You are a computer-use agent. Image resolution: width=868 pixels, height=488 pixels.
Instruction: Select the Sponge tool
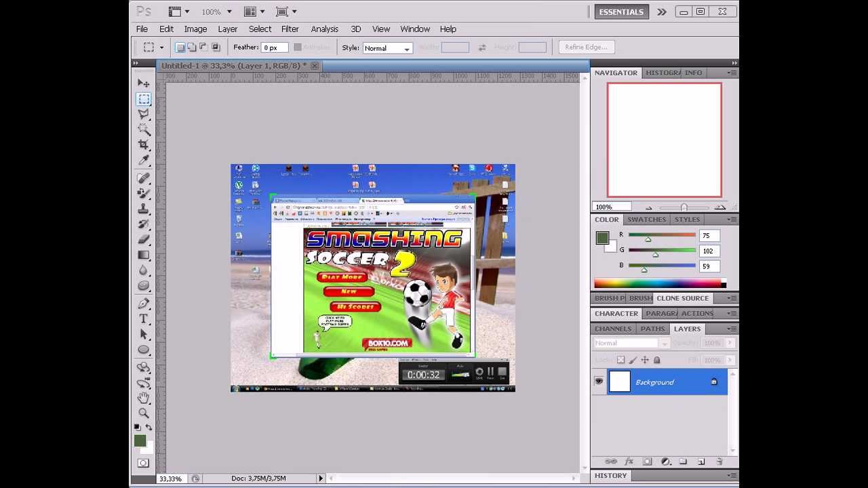[x=144, y=285]
